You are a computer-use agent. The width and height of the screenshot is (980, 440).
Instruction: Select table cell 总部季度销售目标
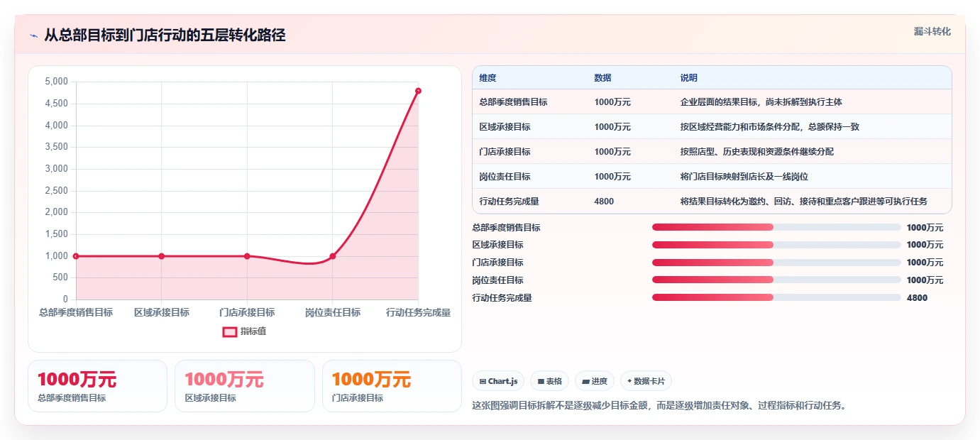pyautogui.click(x=513, y=102)
